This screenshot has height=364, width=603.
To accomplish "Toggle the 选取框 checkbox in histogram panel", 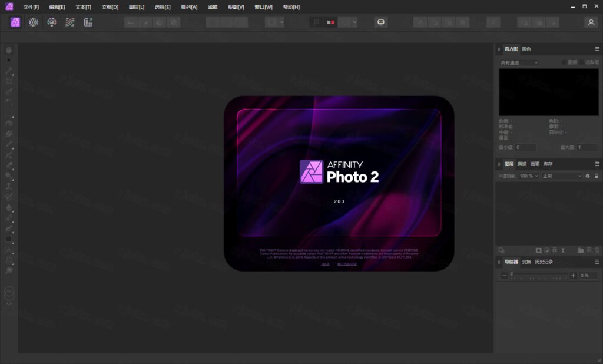I will pos(582,62).
